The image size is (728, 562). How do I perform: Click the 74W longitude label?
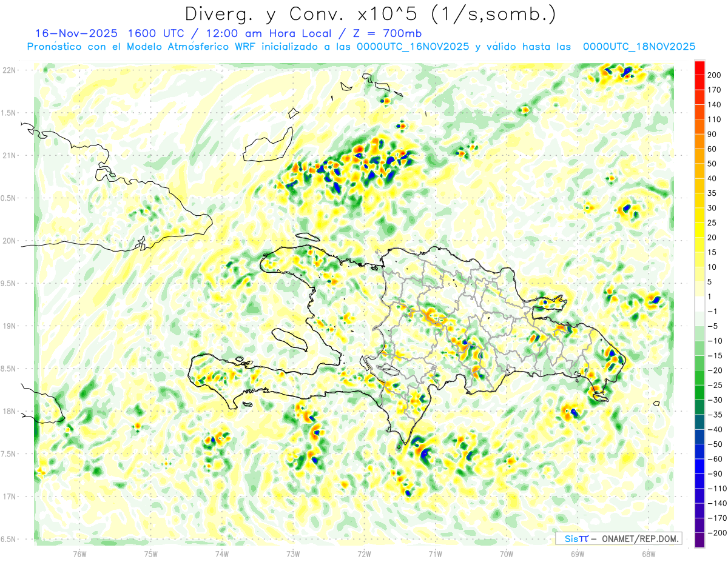pyautogui.click(x=221, y=554)
